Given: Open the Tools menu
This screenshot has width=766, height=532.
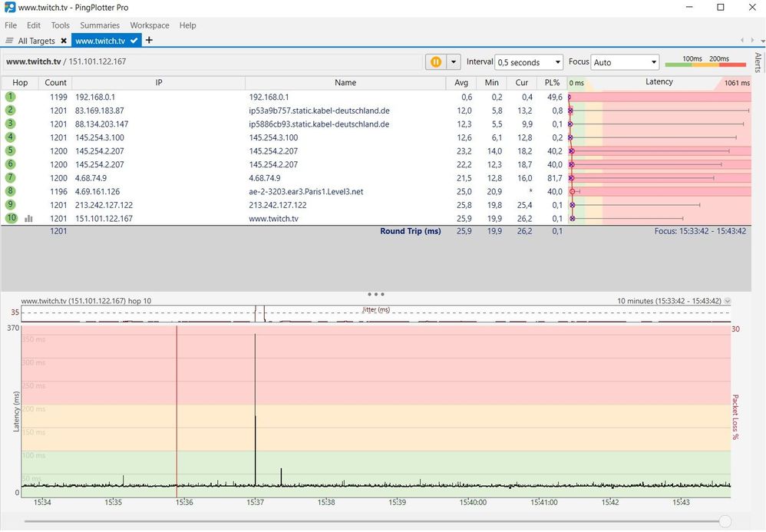Looking at the screenshot, I should [x=60, y=25].
